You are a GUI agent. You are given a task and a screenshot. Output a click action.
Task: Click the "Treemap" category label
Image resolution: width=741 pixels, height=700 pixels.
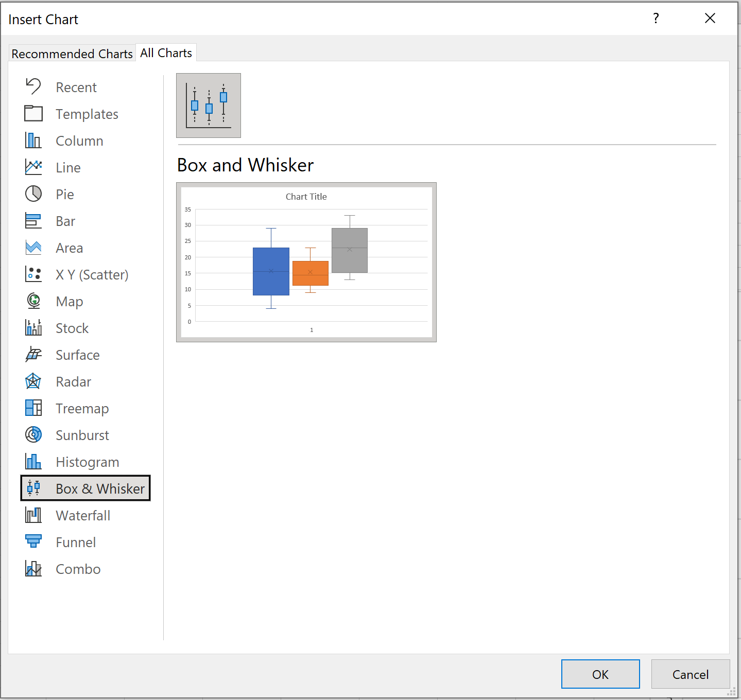(x=82, y=409)
